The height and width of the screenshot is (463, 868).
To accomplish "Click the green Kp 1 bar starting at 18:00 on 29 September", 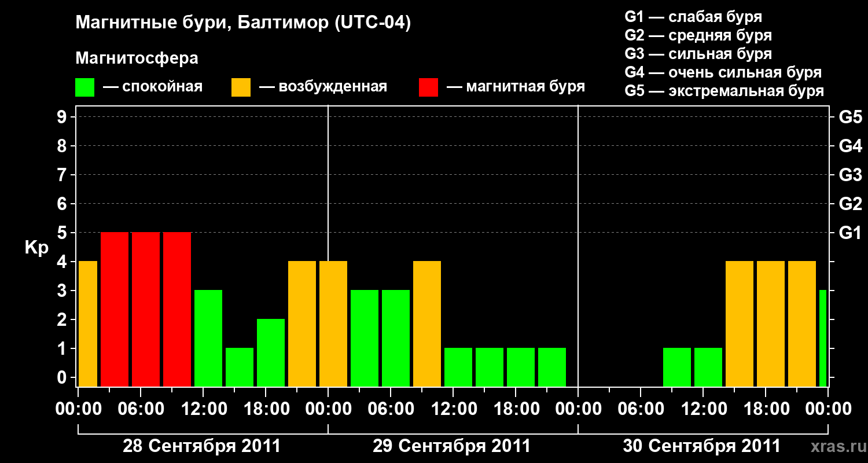I will click(521, 368).
